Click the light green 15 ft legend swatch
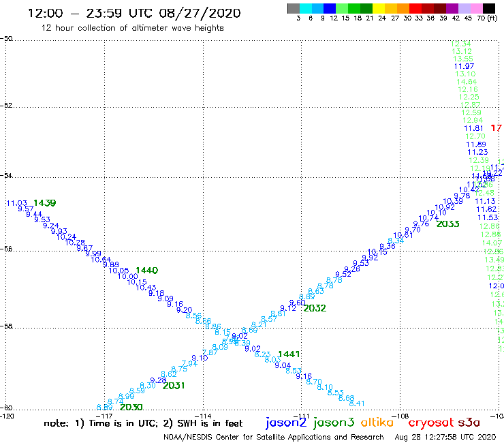504x443 pixels. pos(342,8)
